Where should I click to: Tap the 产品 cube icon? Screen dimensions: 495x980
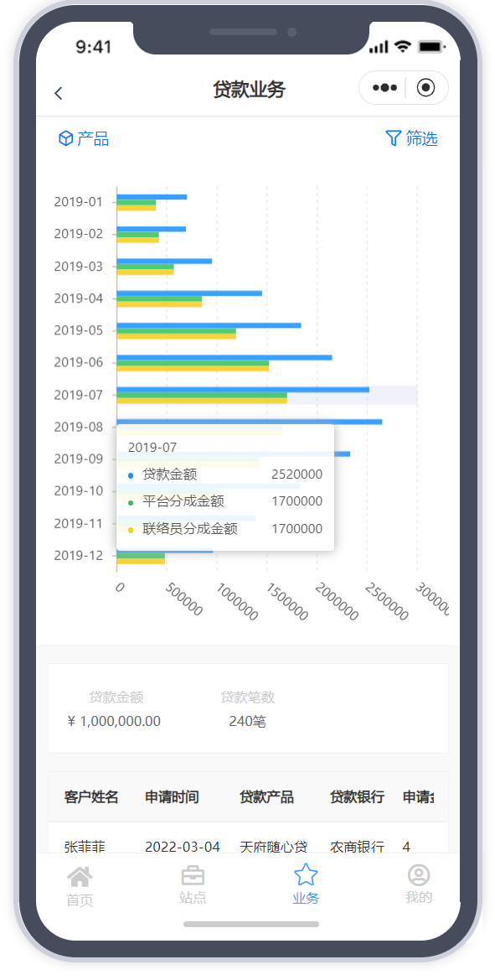point(65,139)
